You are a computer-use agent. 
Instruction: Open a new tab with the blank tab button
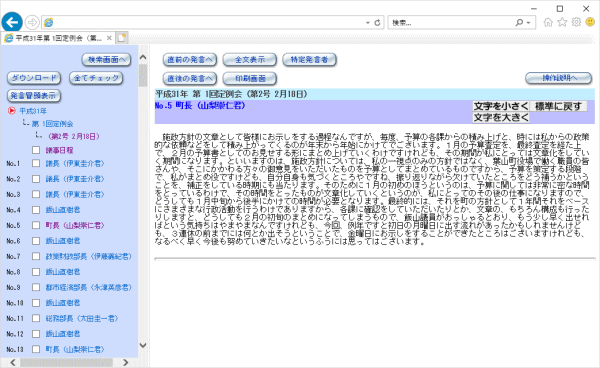pyautogui.click(x=122, y=37)
